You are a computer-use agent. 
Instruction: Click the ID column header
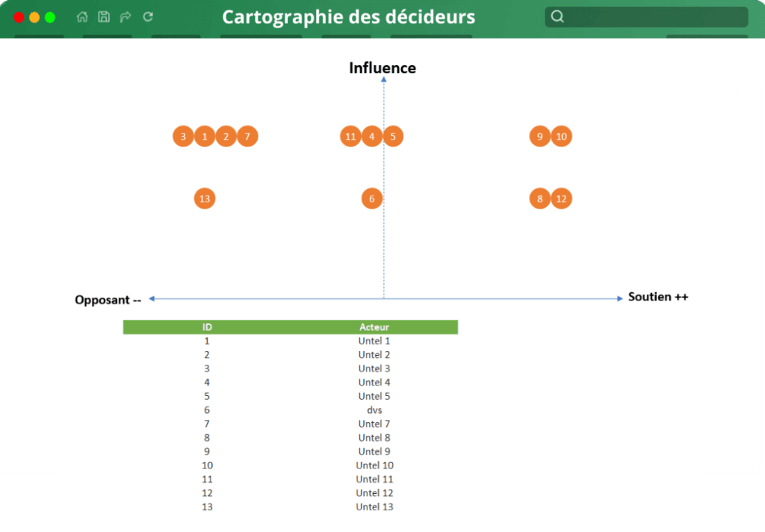pyautogui.click(x=207, y=327)
